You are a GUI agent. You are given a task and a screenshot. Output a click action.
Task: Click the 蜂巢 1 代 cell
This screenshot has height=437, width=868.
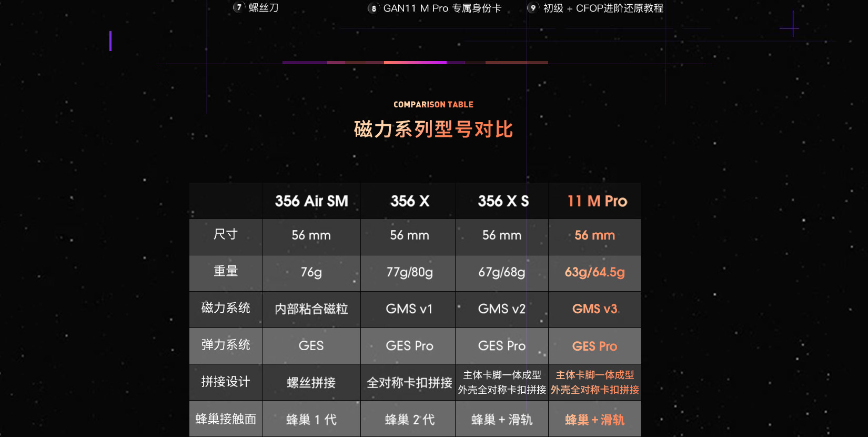311,420
